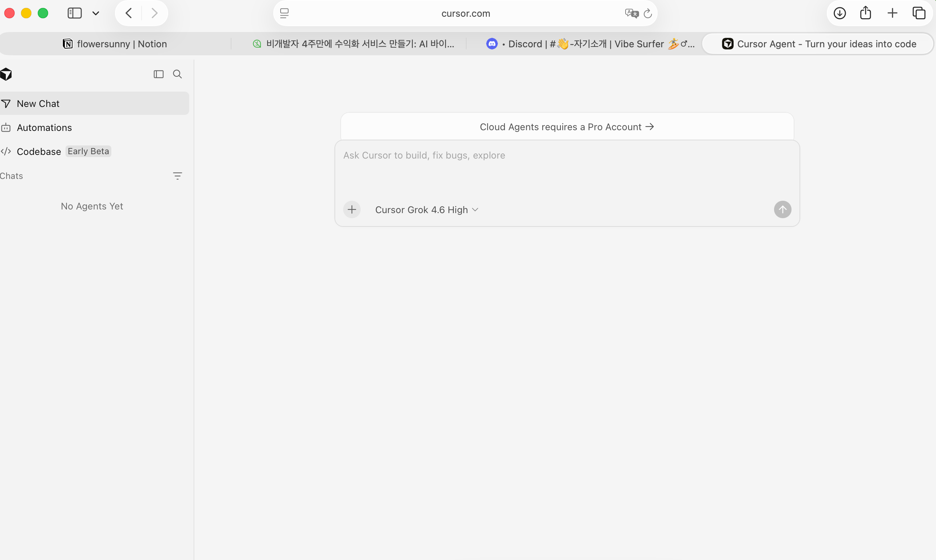The image size is (936, 560).
Task: Open the Cursor Grok 4.6 High model dropdown
Action: 427,210
